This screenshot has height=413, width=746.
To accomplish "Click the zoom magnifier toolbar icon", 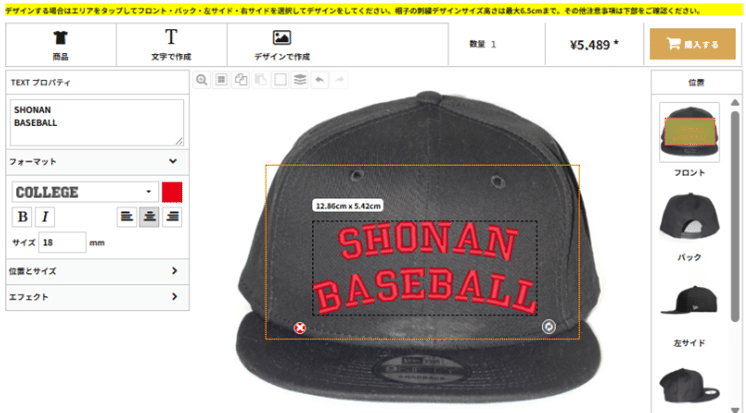I will (202, 80).
